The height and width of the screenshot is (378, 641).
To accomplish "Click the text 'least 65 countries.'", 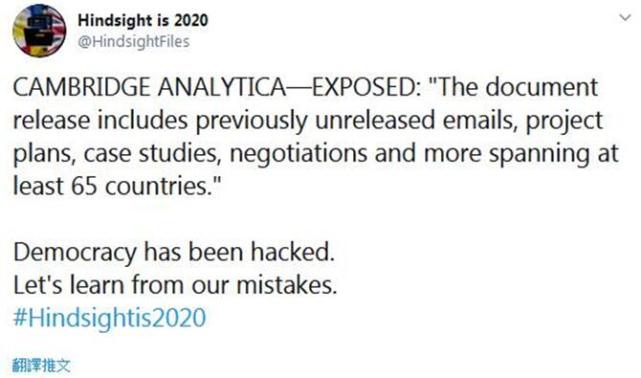I will point(117,186).
